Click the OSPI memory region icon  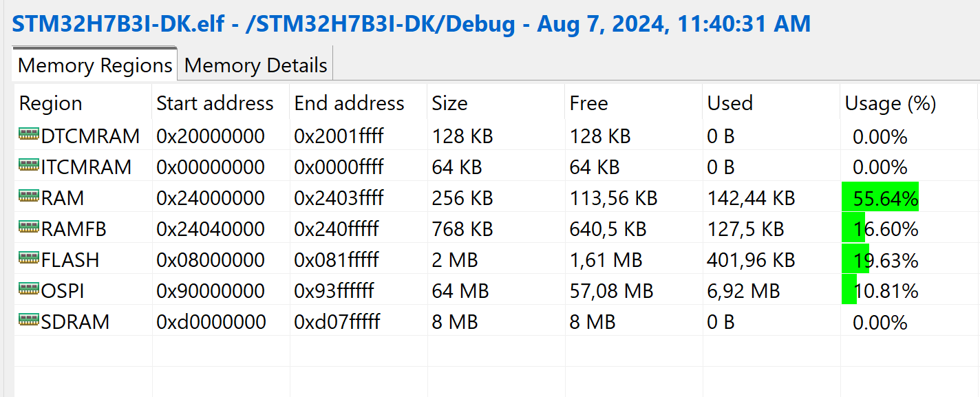[29, 290]
